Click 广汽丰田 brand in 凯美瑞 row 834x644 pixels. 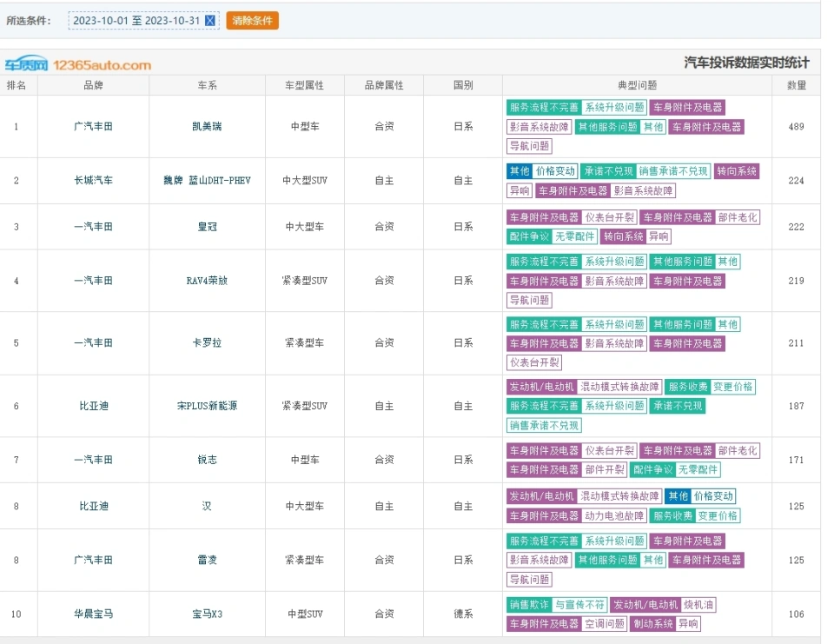(93, 127)
